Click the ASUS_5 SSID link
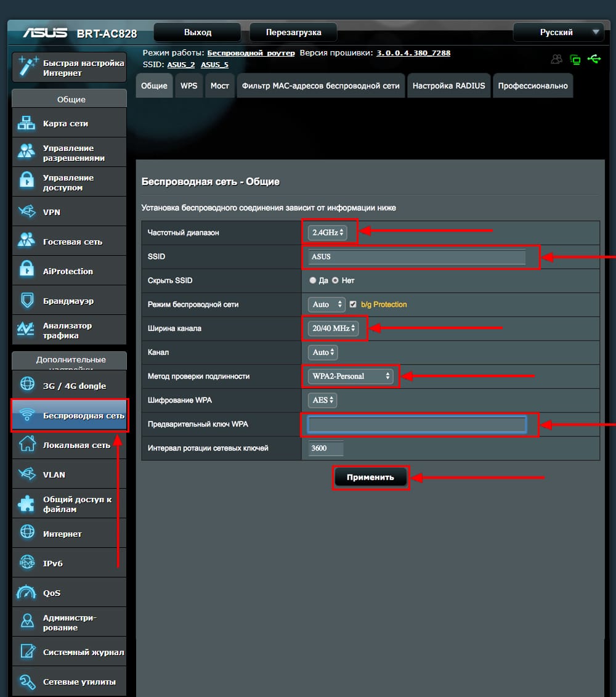 214,65
